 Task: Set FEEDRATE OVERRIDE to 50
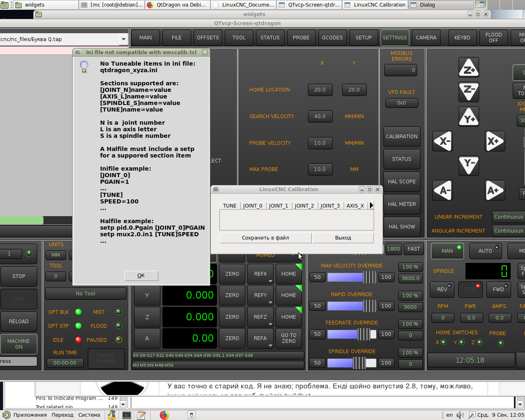click(317, 334)
